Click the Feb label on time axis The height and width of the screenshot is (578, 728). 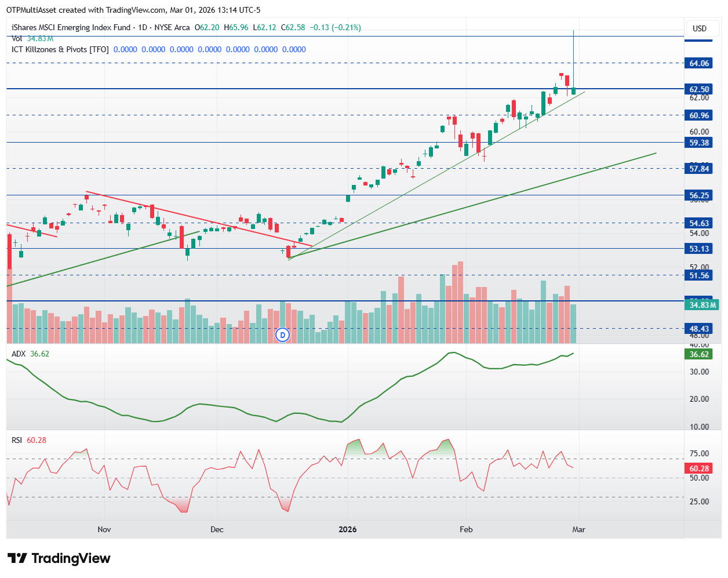(466, 529)
